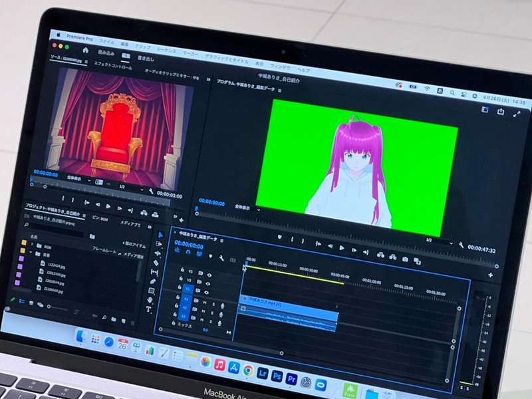532x399 pixels.
Task: Click Mark In in Program monitor
Action: pos(292,239)
